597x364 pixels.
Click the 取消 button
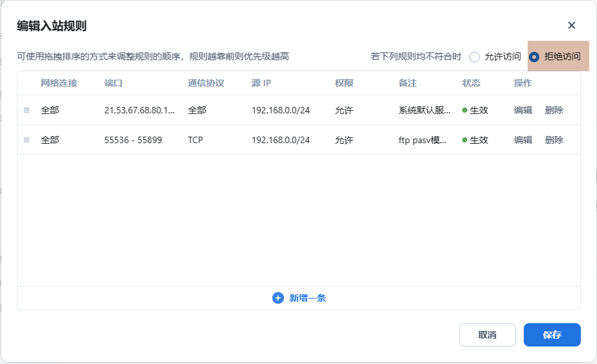tap(487, 335)
